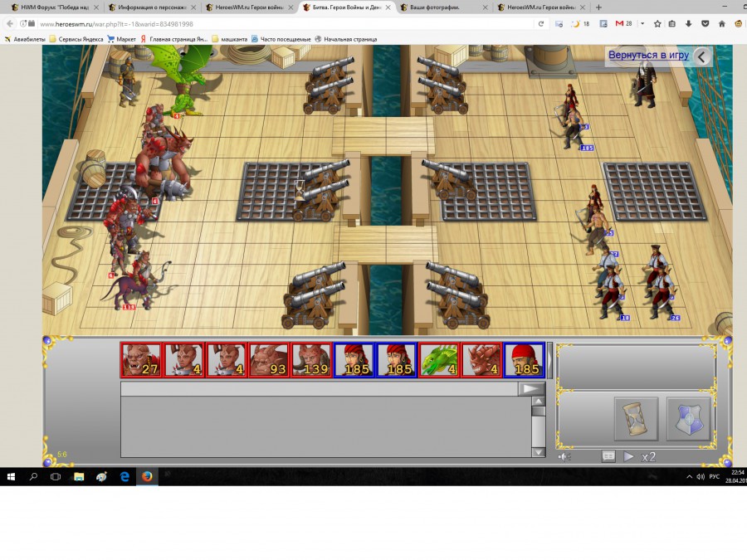Open the bookmarks list clipboard icon

tap(672, 24)
